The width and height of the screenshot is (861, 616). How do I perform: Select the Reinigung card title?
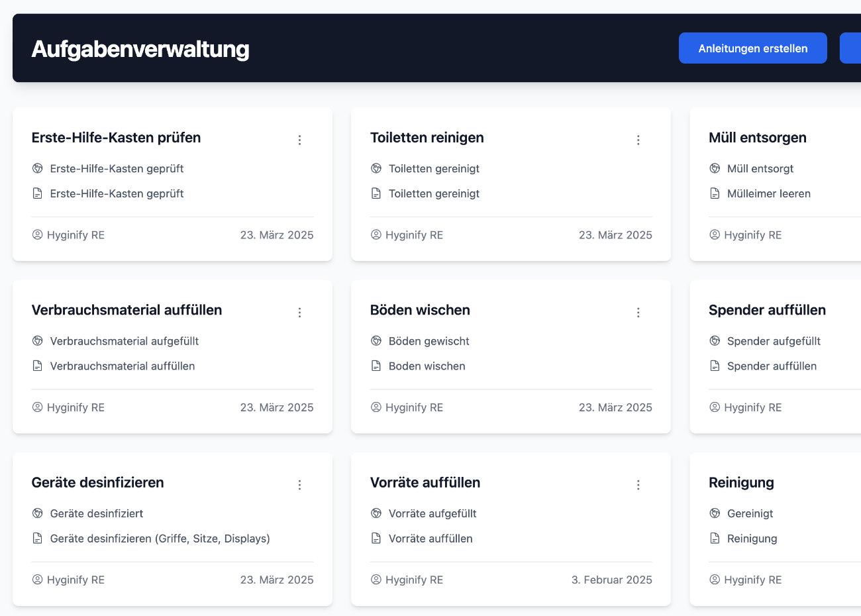[741, 482]
